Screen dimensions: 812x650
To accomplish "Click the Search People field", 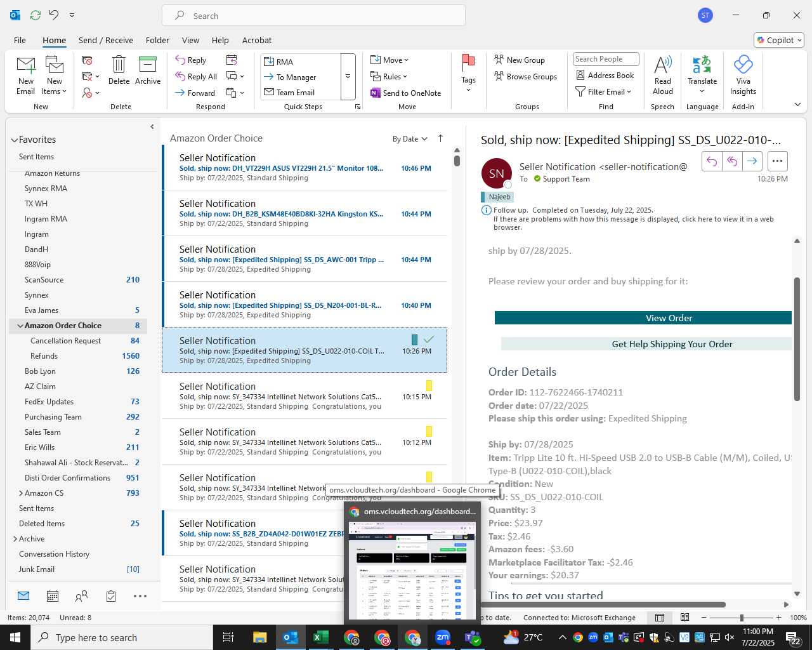I will (x=606, y=59).
